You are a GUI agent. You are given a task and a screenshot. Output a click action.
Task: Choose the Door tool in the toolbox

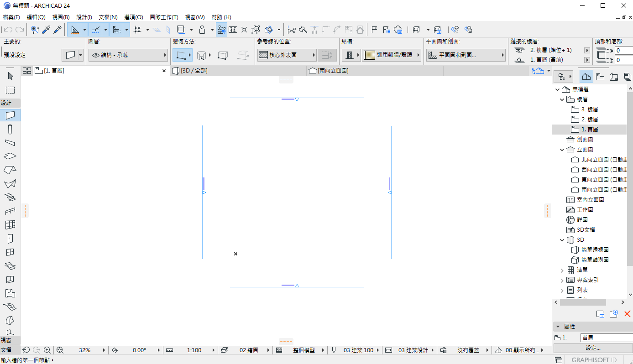[10, 238]
